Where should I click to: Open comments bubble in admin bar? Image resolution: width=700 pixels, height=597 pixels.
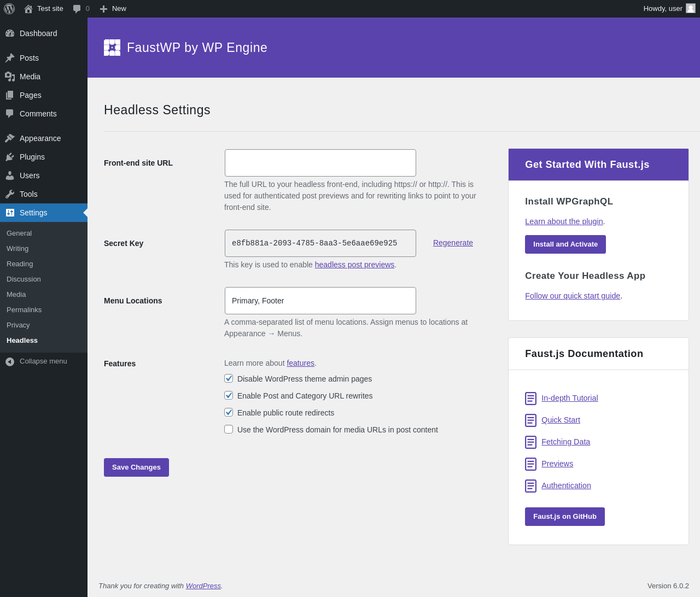point(77,9)
